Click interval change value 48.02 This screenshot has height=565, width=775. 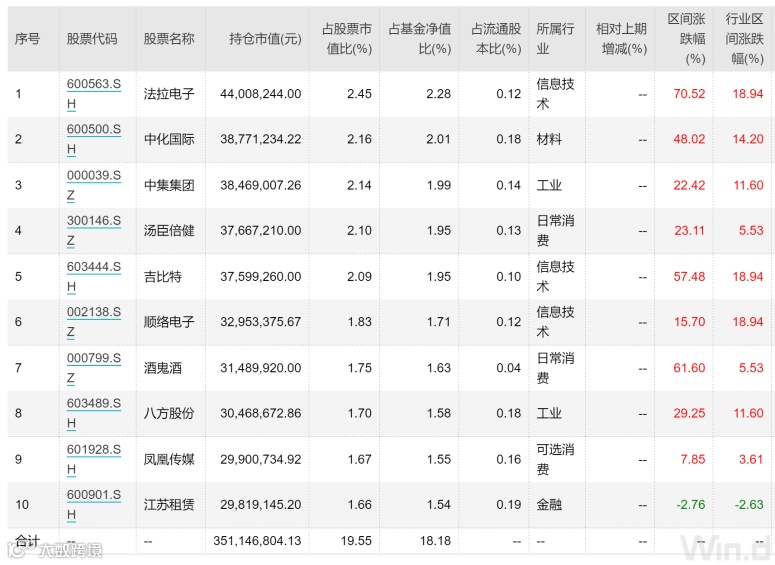tap(689, 139)
